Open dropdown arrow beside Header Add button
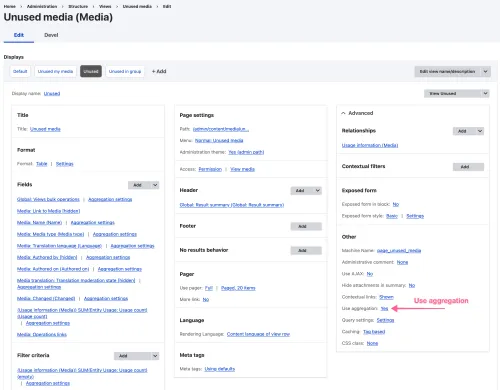The image size is (500, 390). pyautogui.click(x=318, y=191)
